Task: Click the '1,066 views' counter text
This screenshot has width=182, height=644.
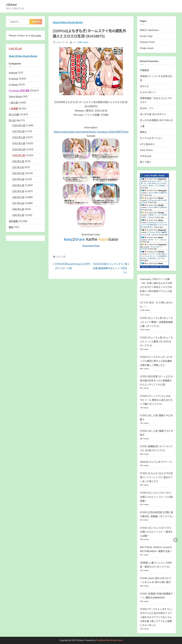Action: [x=83, y=42]
